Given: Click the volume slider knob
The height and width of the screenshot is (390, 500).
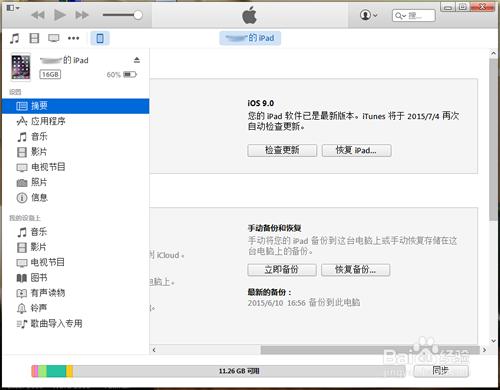Looking at the screenshot, I should pos(138,15).
